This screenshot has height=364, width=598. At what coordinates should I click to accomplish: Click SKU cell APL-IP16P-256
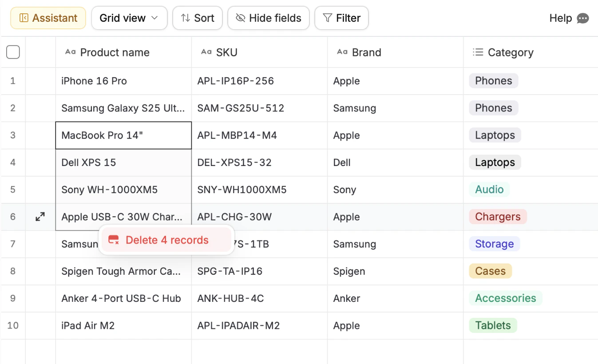[259, 81]
